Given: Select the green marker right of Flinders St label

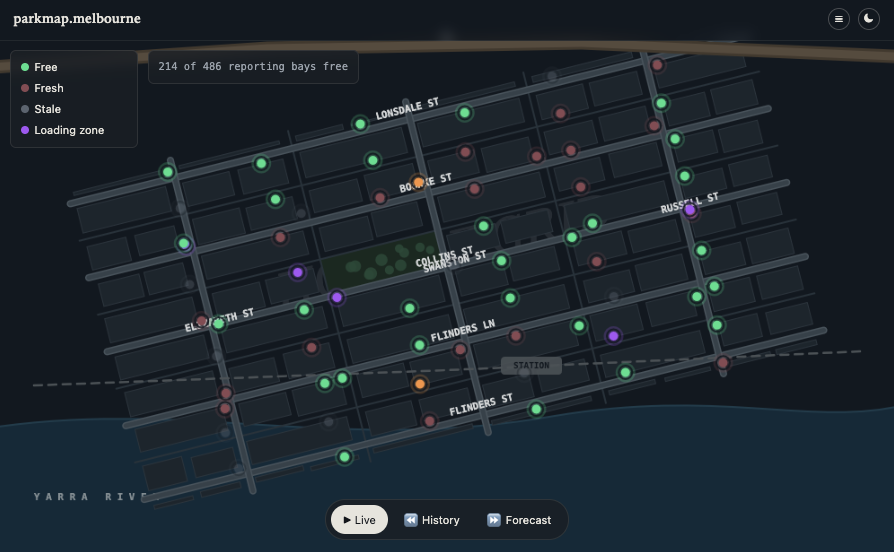Looking at the screenshot, I should click(536, 409).
